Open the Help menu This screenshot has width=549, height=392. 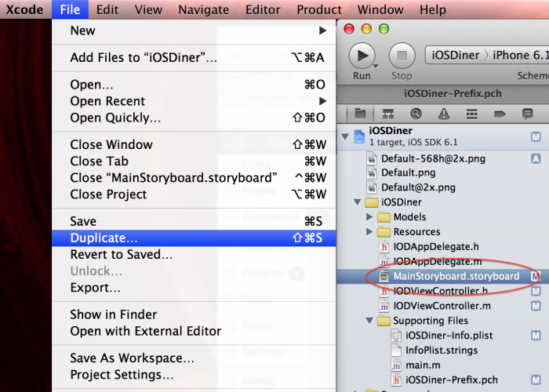(x=433, y=9)
